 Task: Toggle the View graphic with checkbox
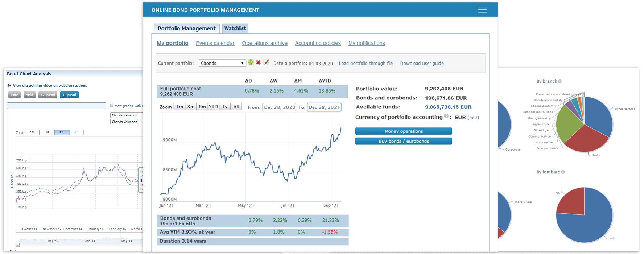(112, 106)
